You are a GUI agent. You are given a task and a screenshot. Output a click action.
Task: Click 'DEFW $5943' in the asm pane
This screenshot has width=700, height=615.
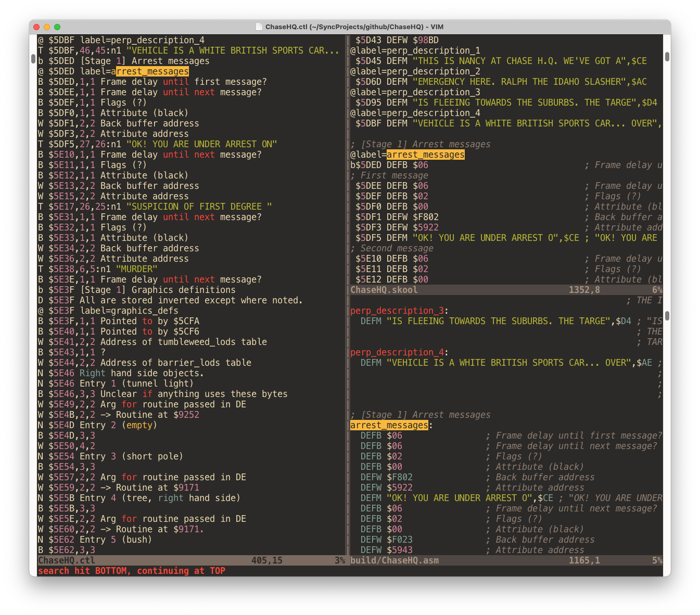tap(387, 550)
